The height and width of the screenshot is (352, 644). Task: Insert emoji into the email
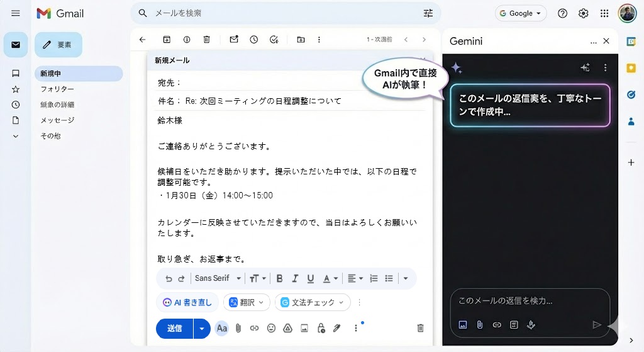(x=271, y=328)
